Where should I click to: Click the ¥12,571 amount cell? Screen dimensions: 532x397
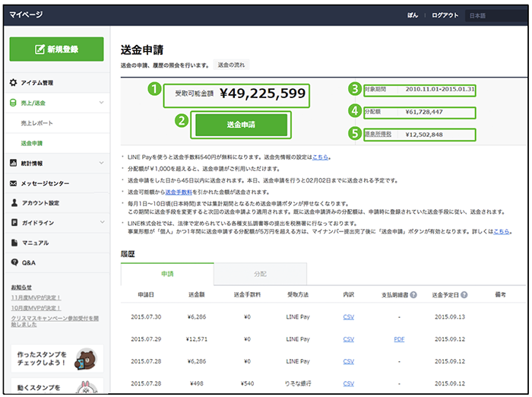(x=196, y=339)
